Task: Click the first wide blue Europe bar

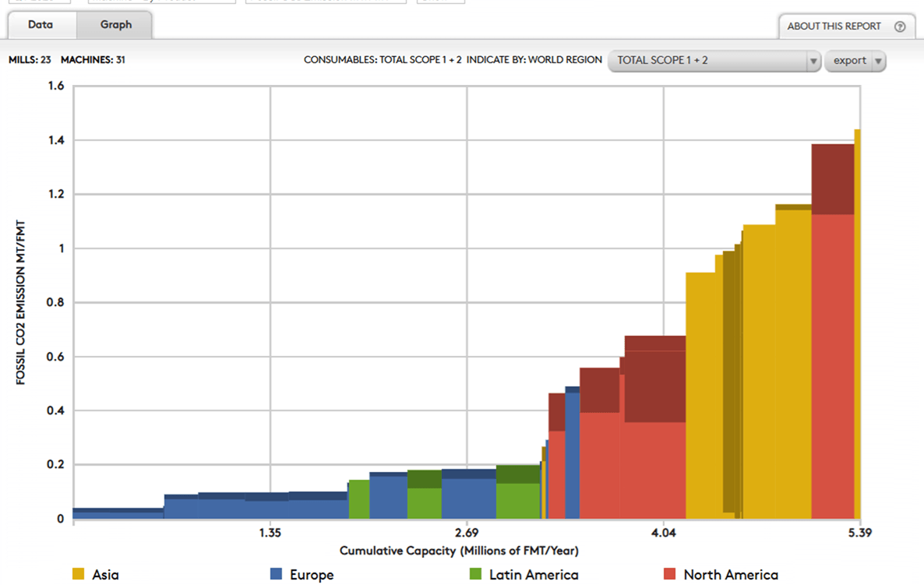Action: [118, 513]
